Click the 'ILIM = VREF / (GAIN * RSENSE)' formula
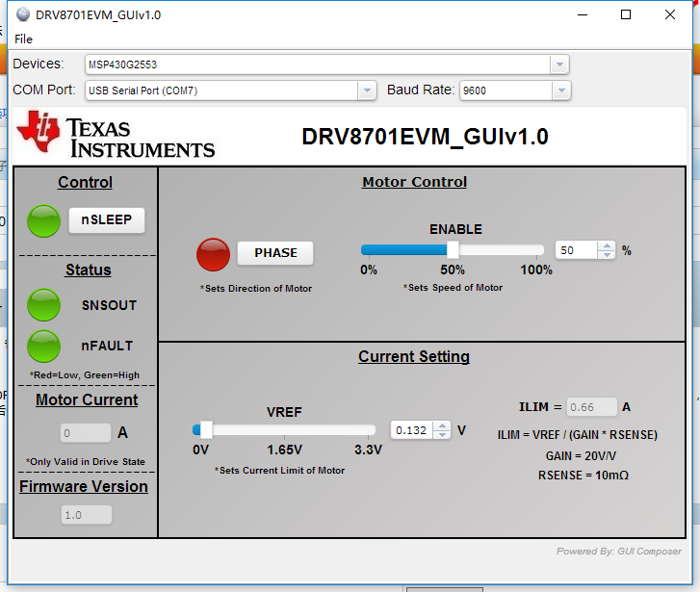Viewport: 700px width, 592px height. click(578, 435)
